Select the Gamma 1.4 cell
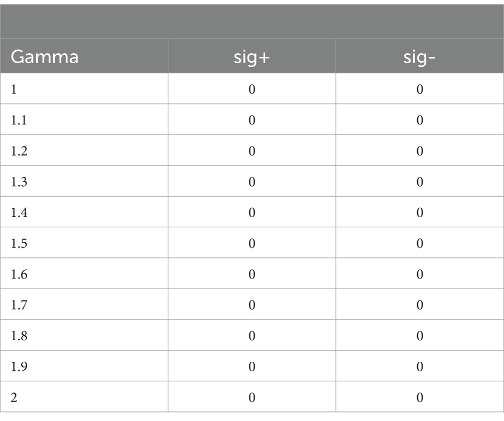This screenshot has width=504, height=421. pos(19,213)
